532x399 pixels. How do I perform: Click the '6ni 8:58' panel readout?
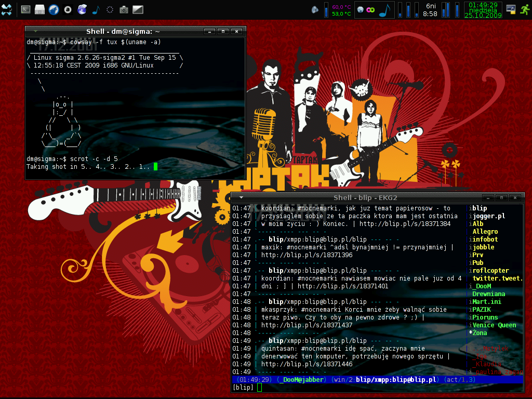pos(430,10)
